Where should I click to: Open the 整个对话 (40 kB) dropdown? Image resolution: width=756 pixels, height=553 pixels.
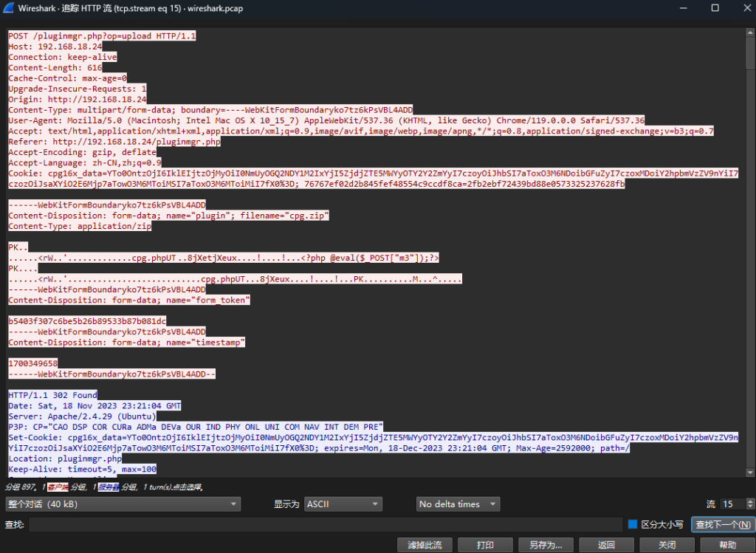122,504
